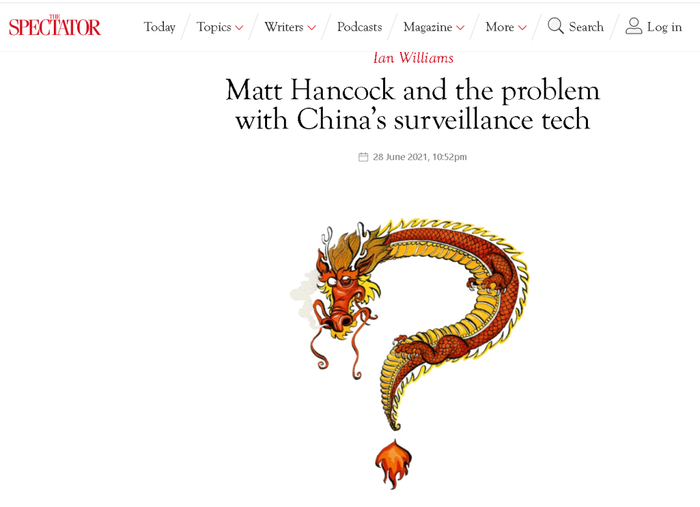700x507 pixels.
Task: Open the More menu label
Action: (x=500, y=27)
